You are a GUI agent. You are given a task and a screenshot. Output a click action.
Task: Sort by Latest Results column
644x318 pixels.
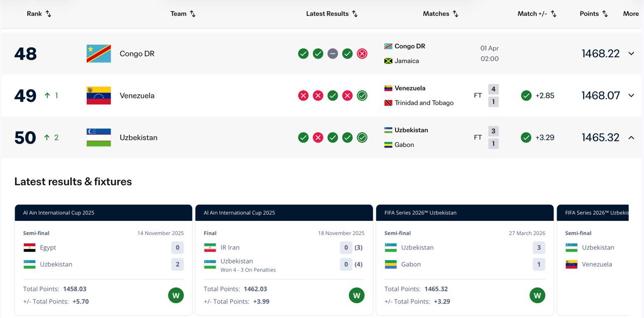pos(355,14)
